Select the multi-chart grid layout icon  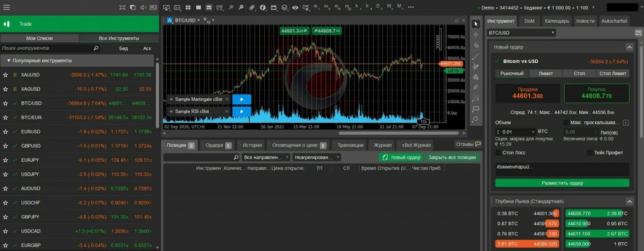[188, 8]
